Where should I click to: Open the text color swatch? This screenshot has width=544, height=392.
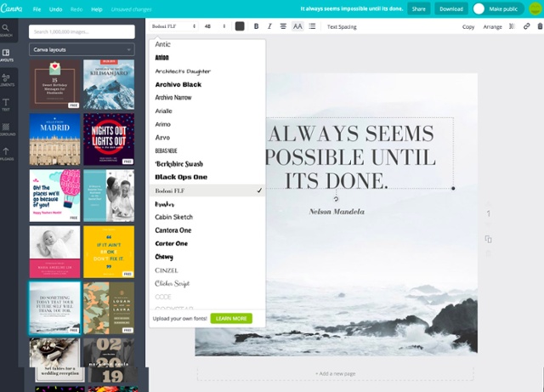click(x=240, y=26)
